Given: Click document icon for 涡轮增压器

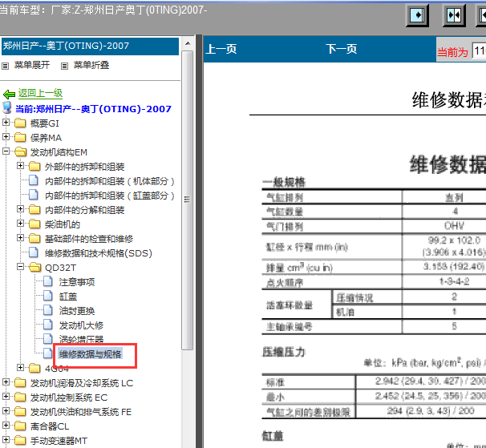Looking at the screenshot, I should click(48, 339).
